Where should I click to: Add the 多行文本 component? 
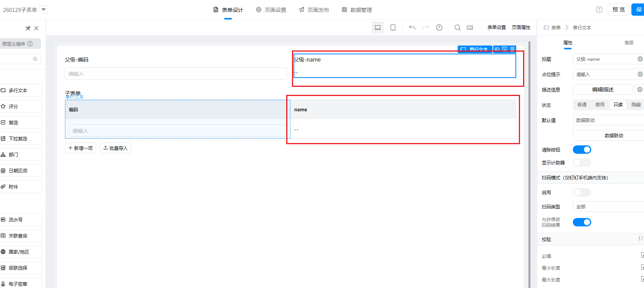tap(20, 91)
